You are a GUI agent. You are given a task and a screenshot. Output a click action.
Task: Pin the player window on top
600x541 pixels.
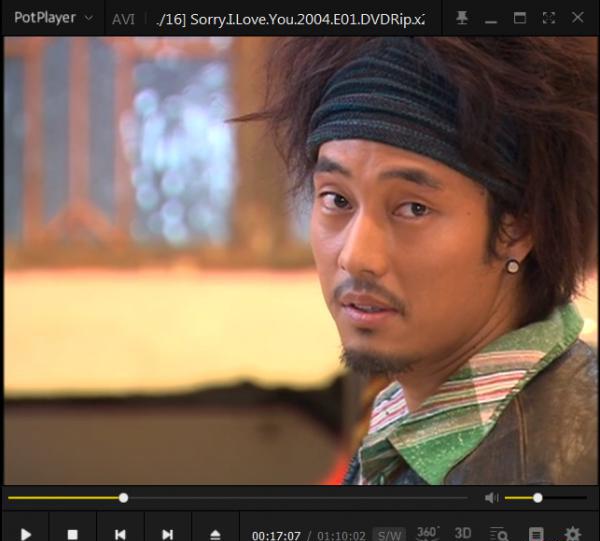(462, 18)
